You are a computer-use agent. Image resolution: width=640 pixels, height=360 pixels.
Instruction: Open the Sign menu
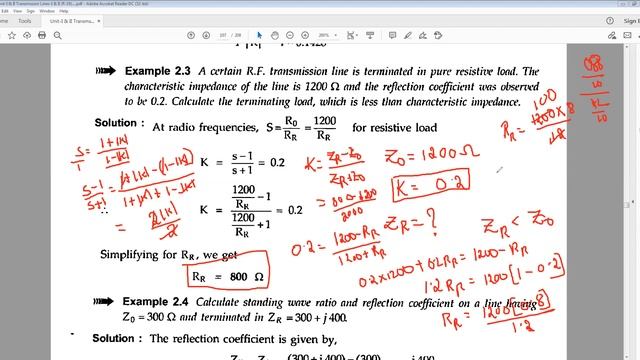coord(31,11)
